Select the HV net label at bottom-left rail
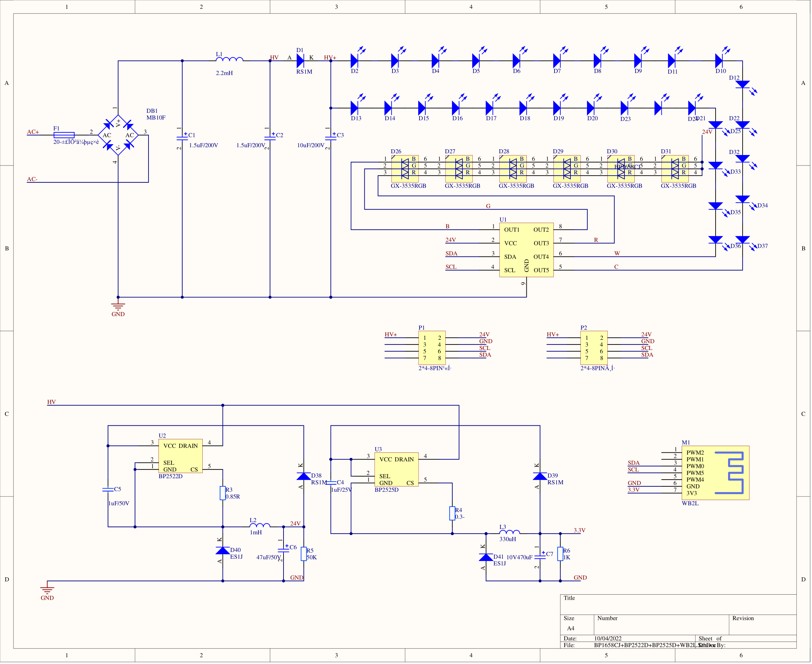 pos(51,402)
